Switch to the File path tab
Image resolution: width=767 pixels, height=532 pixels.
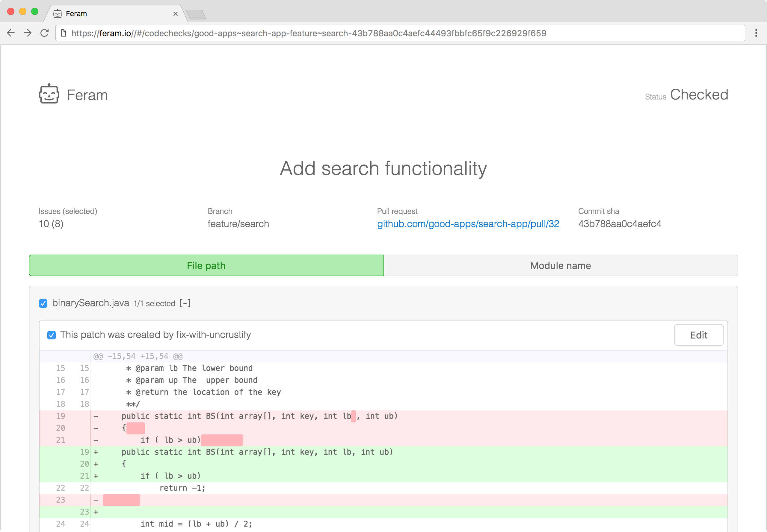[x=206, y=265]
